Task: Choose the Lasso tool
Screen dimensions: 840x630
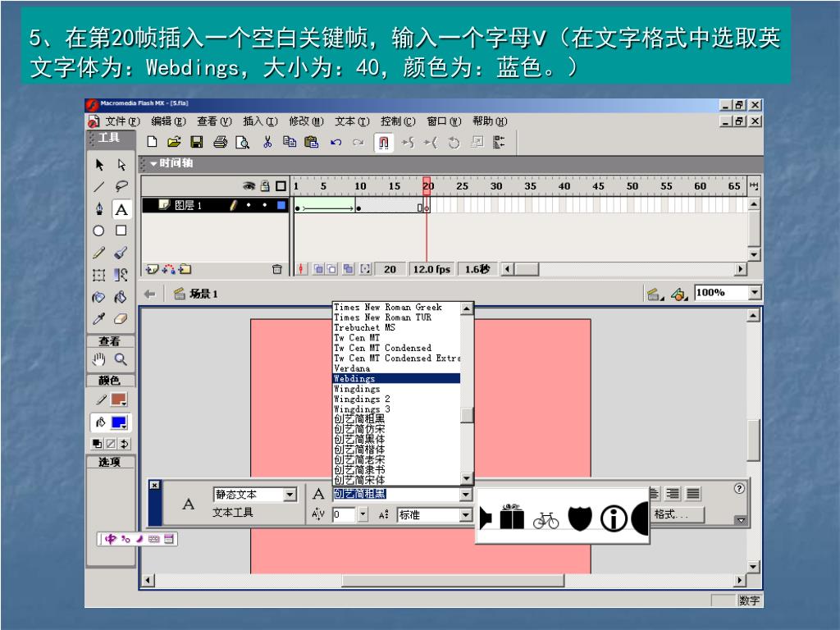Action: point(121,186)
